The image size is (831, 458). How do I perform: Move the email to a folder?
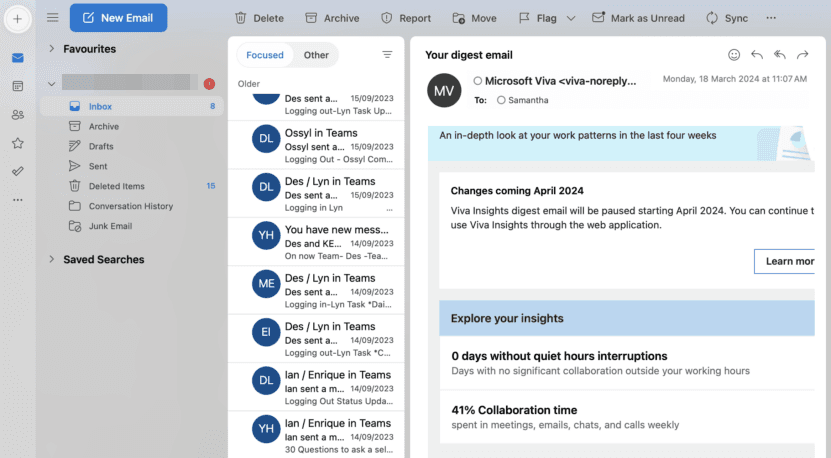[x=475, y=18]
